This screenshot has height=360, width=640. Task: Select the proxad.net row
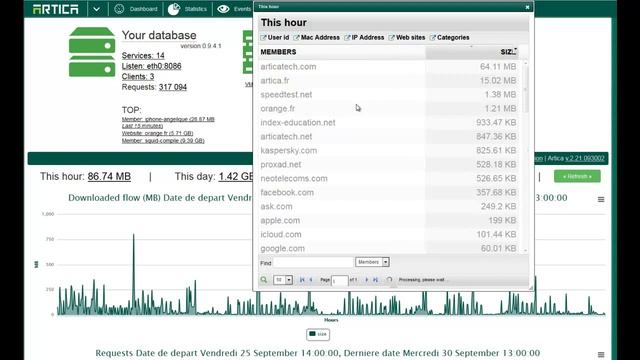[x=389, y=164]
